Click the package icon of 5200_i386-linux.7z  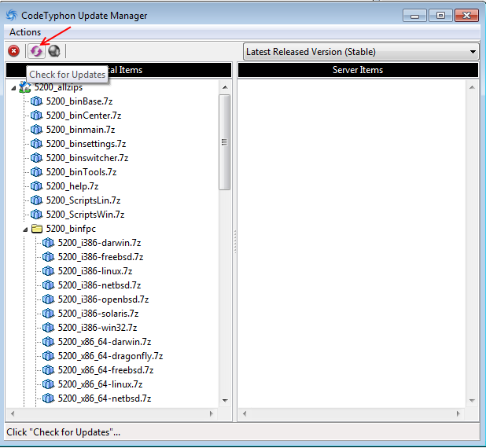click(x=48, y=271)
